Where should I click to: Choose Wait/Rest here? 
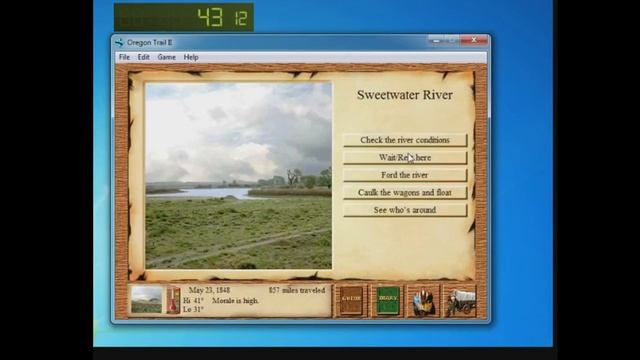point(404,158)
